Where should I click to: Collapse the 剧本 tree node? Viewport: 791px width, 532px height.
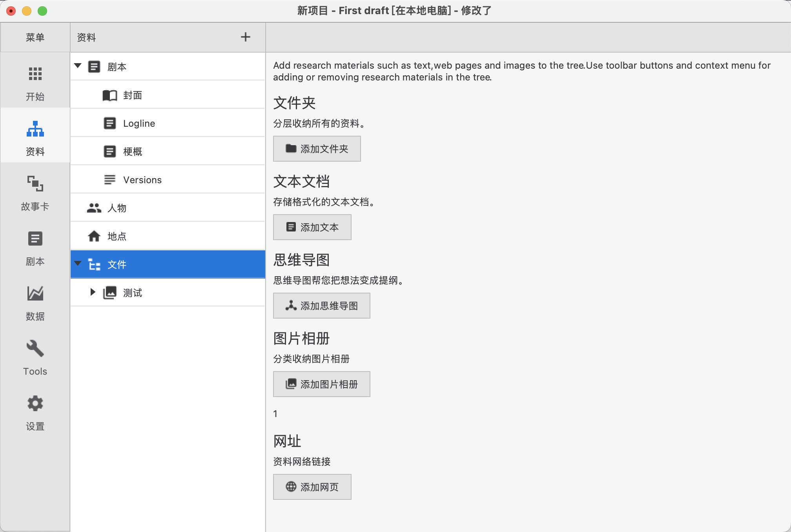(x=78, y=66)
